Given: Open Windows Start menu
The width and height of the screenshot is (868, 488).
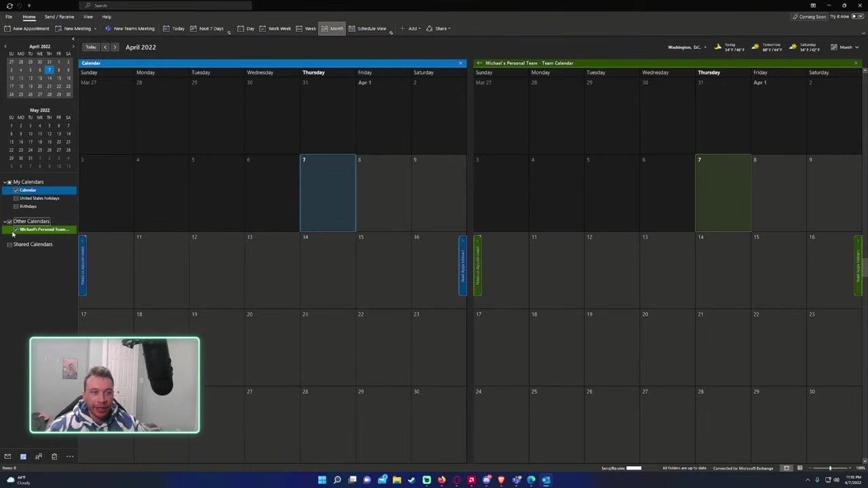Looking at the screenshot, I should click(x=322, y=480).
